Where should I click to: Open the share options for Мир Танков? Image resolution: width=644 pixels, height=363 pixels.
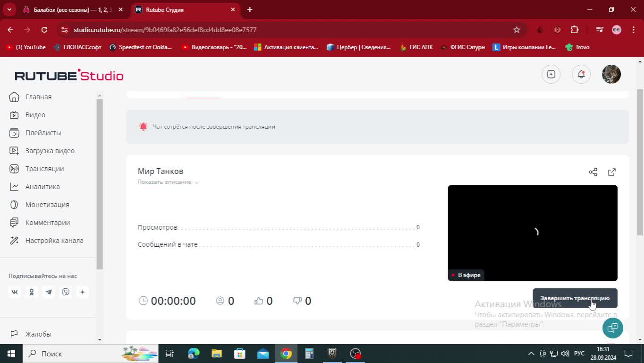point(593,172)
